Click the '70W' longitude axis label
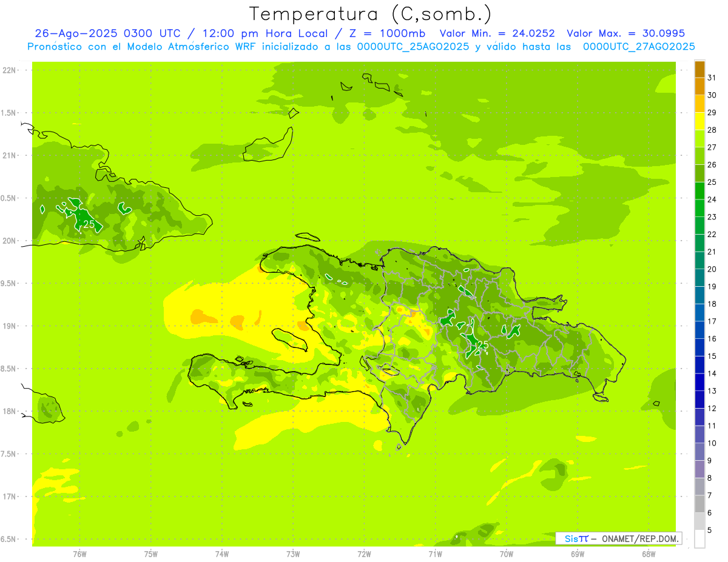Image resolution: width=728 pixels, height=562 pixels. point(507,554)
